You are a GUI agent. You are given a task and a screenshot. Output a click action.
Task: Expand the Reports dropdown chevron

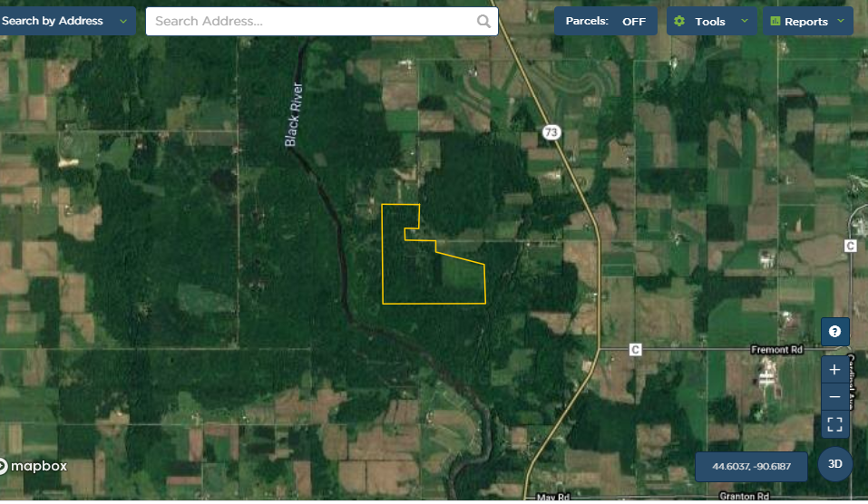(841, 21)
